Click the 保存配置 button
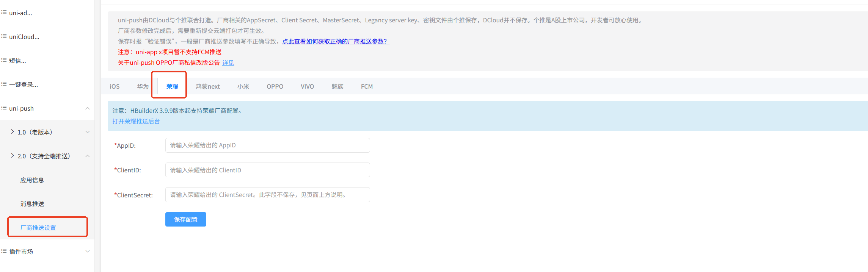This screenshot has width=868, height=272. [x=186, y=219]
